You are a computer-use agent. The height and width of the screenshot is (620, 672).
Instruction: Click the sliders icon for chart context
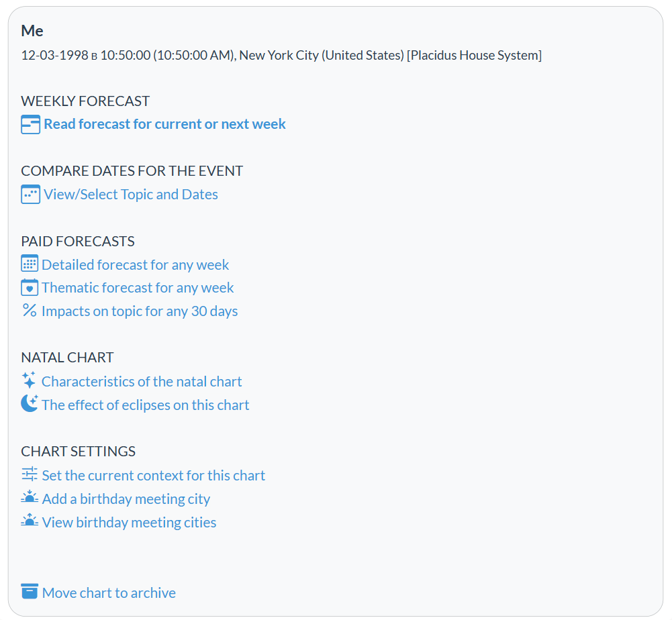pyautogui.click(x=30, y=474)
